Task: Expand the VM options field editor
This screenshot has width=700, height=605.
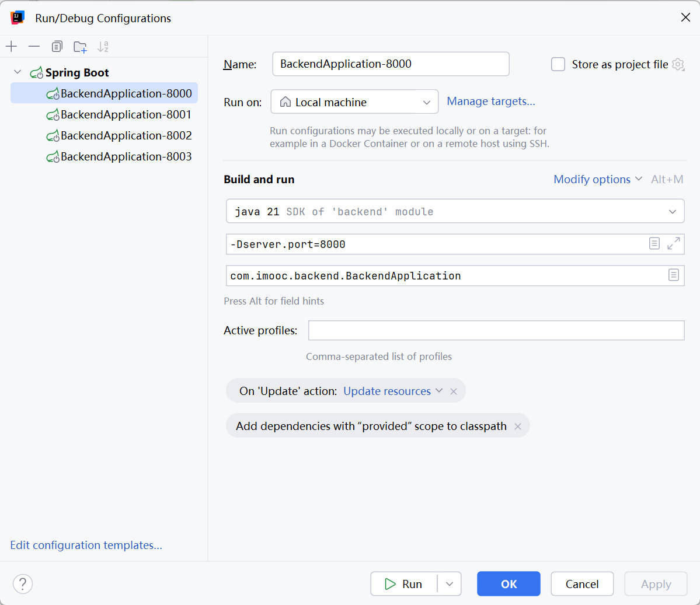Action: click(673, 244)
